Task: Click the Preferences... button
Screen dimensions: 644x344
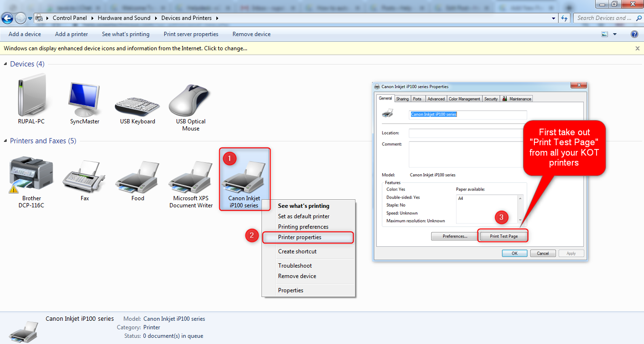Action: 455,236
